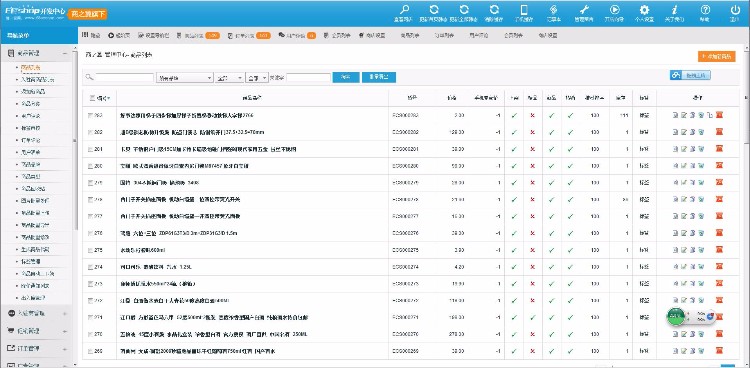Tick the checkbox for row 280
Viewport: 750px width, 368px height.
(x=90, y=166)
